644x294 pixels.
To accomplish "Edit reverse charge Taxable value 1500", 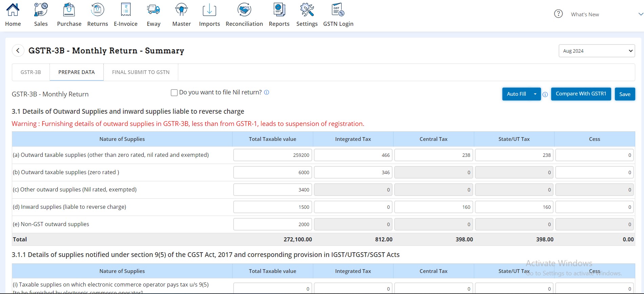I will (273, 207).
